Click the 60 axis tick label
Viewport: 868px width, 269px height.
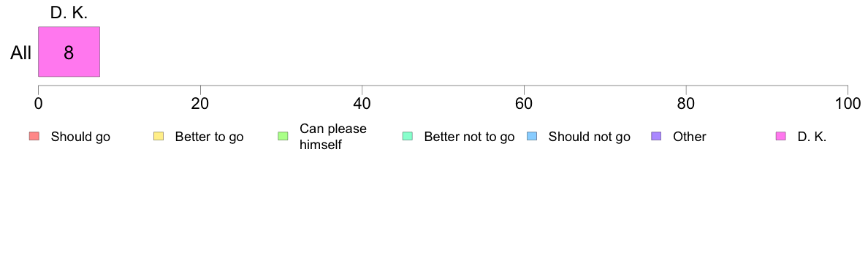pos(524,104)
